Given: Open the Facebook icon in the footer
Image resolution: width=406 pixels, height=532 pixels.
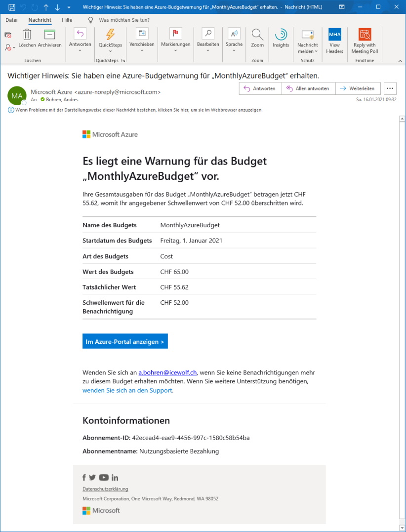Looking at the screenshot, I should coord(84,477).
